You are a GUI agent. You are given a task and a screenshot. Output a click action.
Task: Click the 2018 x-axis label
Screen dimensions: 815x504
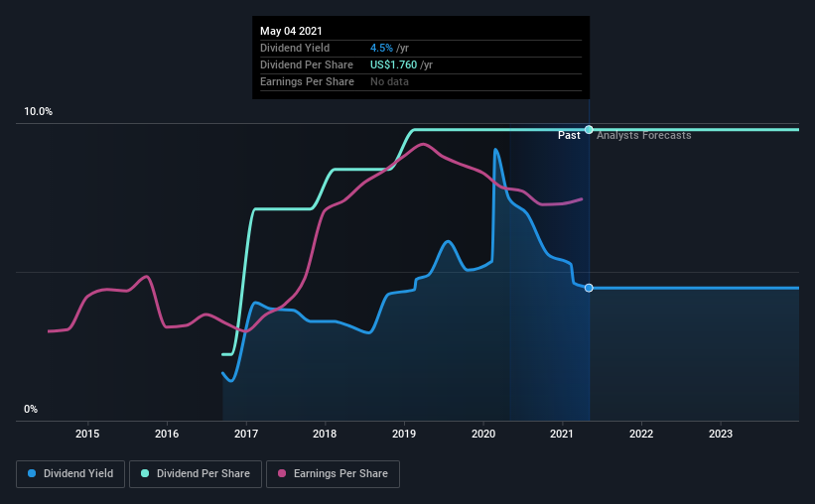tap(325, 434)
